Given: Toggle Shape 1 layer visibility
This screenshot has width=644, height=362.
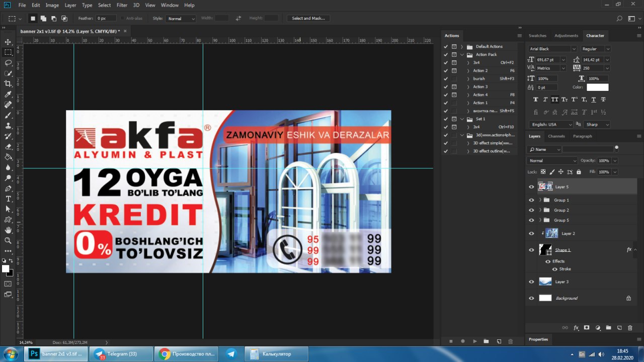Looking at the screenshot, I should [531, 250].
